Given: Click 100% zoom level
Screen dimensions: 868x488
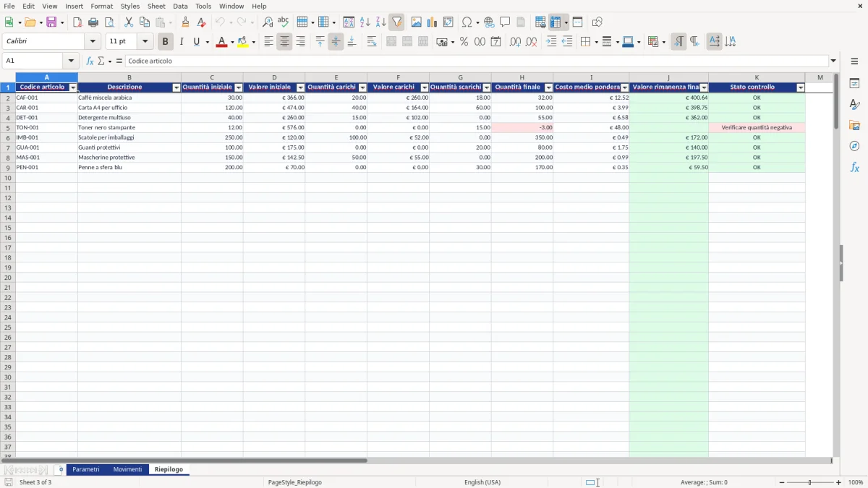Looking at the screenshot, I should click(x=855, y=482).
